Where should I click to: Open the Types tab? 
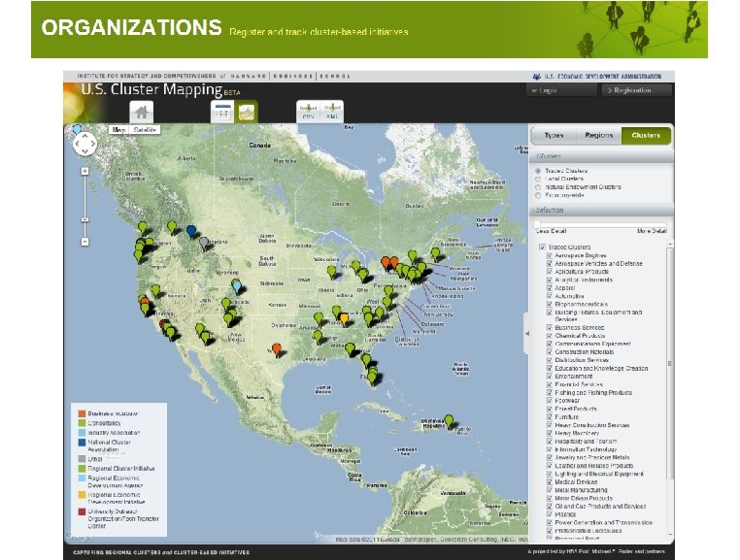click(555, 136)
